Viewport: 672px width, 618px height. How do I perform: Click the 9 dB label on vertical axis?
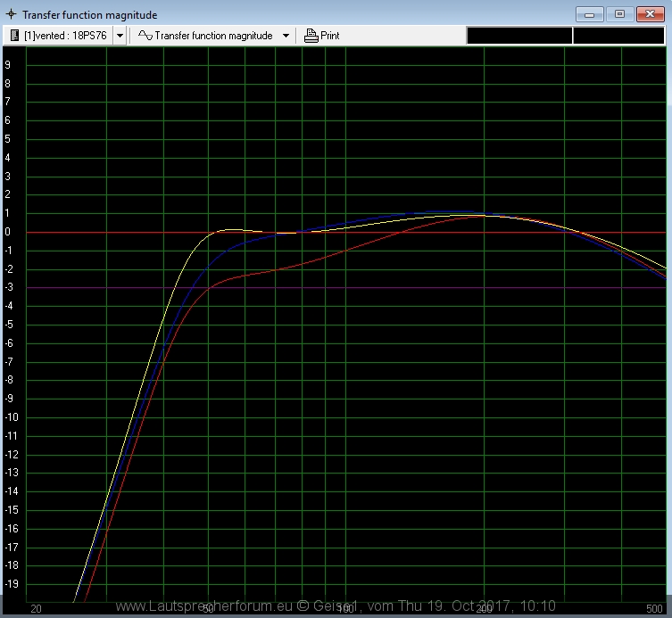pyautogui.click(x=8, y=64)
